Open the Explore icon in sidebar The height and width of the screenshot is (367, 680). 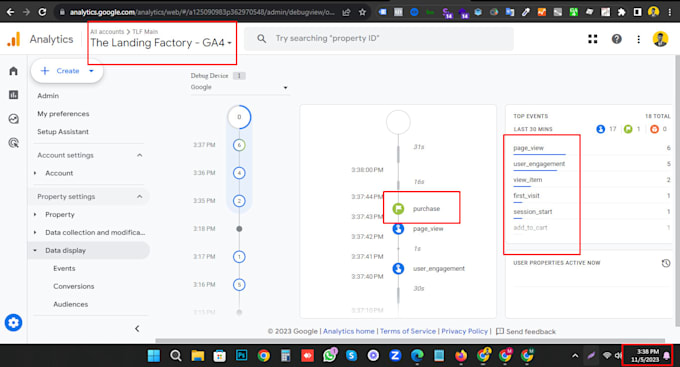13,118
